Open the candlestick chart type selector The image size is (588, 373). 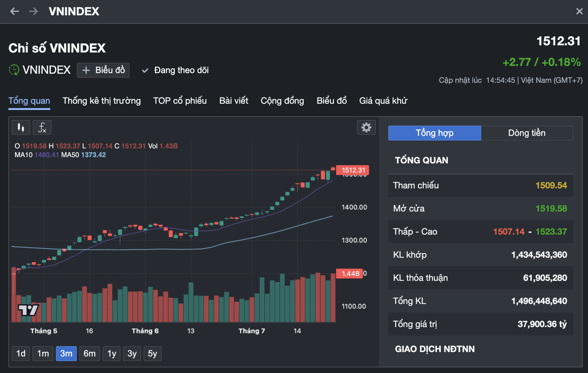pos(21,127)
